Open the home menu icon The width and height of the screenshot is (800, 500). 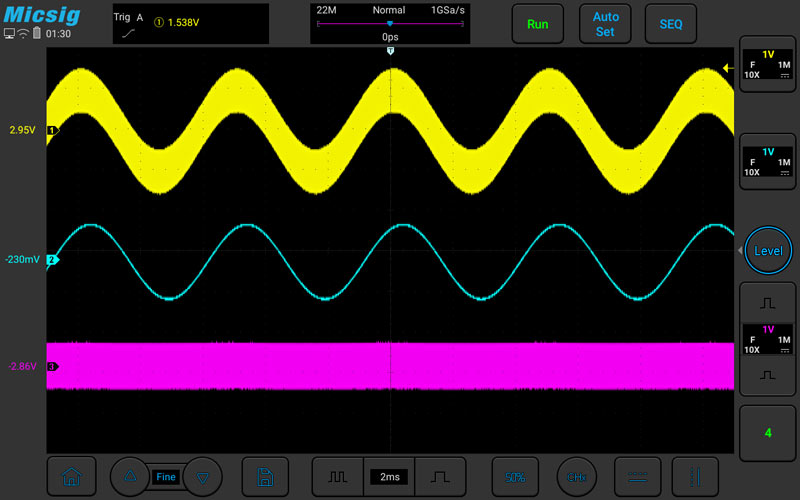(71, 477)
